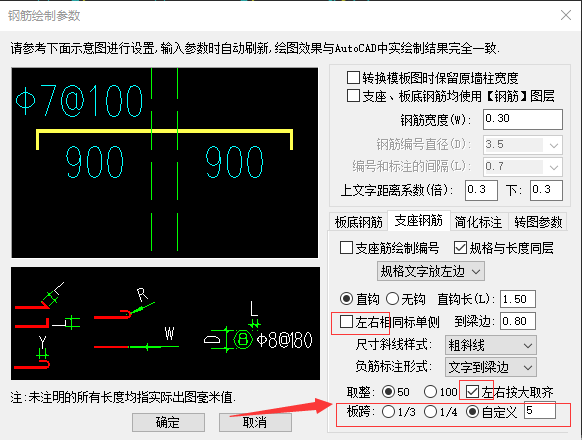Screen dimensions: 582x440
Task: Switch to 板底钢筋 tab
Action: [x=358, y=222]
